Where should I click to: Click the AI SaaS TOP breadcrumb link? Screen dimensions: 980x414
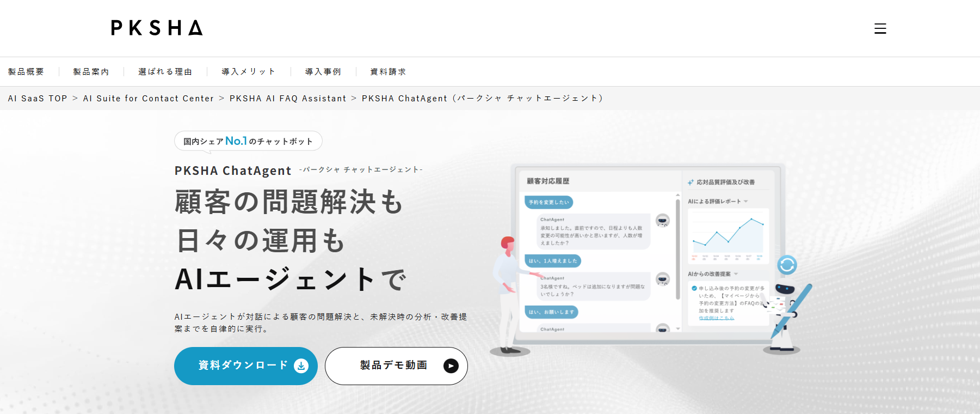(38, 99)
